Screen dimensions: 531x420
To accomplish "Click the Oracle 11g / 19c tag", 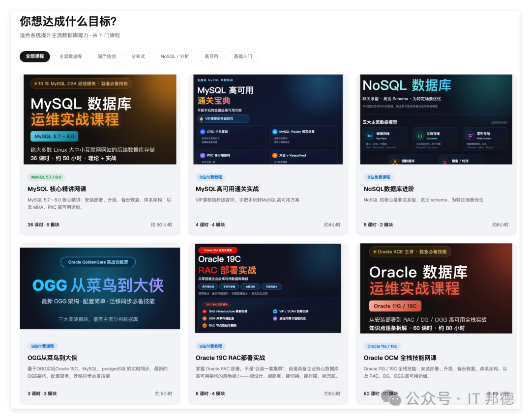I will [383, 346].
